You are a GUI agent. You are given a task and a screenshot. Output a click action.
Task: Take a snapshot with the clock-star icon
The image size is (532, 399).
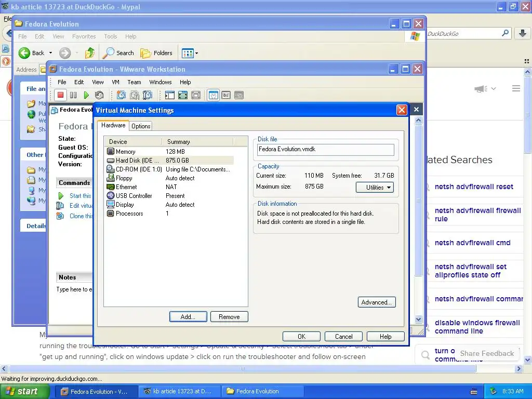tap(121, 96)
